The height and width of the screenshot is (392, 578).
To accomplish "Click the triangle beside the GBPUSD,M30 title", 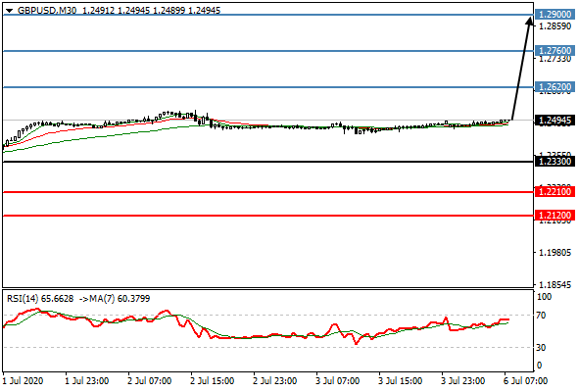I will click(9, 11).
